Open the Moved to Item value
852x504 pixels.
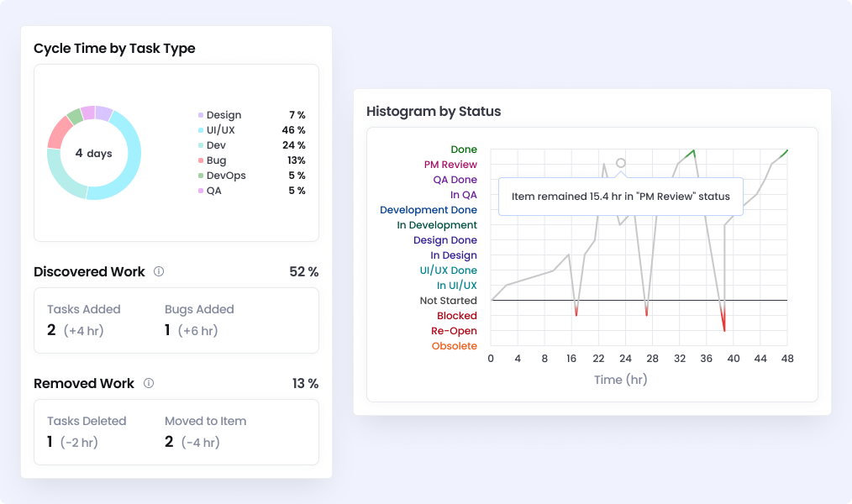(x=169, y=442)
